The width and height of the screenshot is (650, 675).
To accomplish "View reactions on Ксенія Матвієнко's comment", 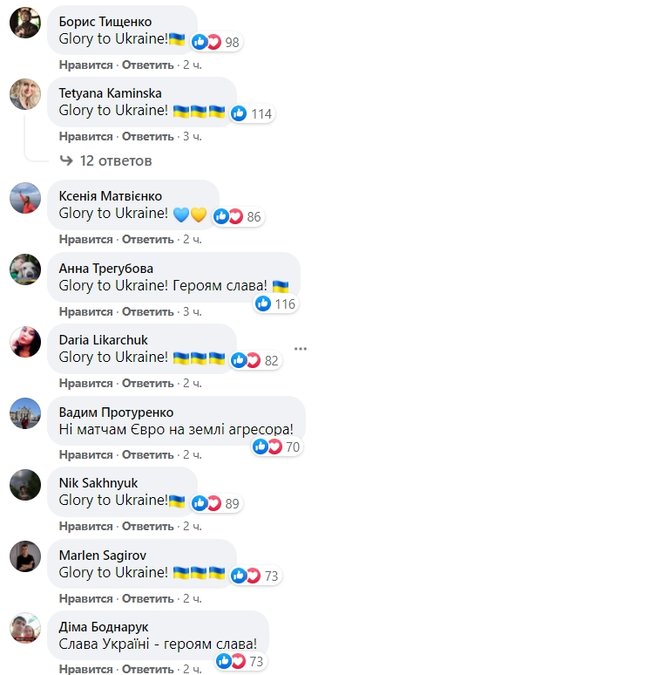I will click(238, 217).
